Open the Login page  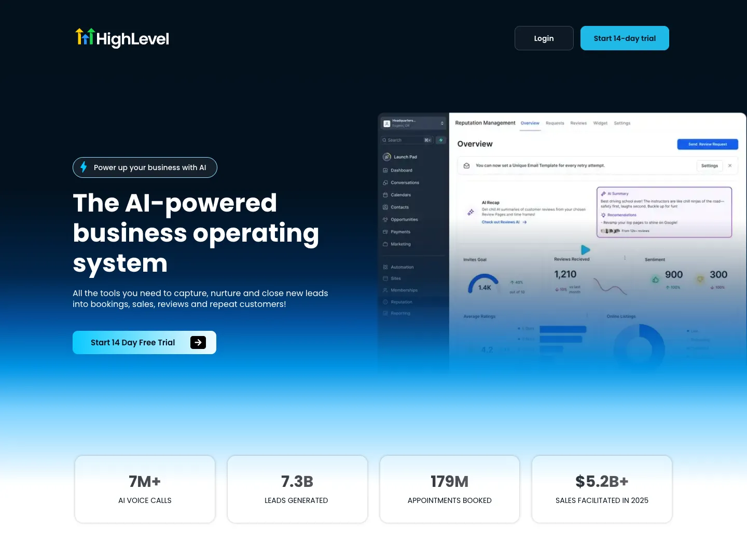[544, 38]
